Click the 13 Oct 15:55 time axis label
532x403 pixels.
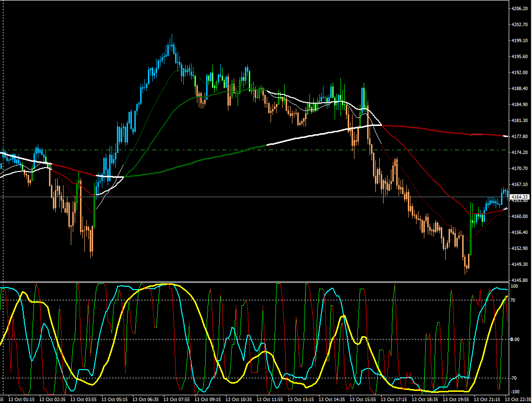click(x=363, y=400)
